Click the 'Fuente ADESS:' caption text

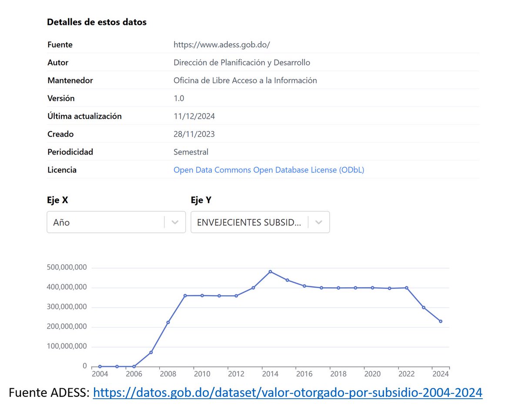pos(49,393)
